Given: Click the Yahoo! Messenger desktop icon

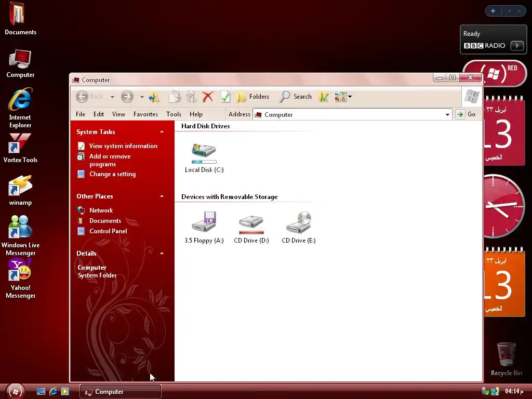Looking at the screenshot, I should pyautogui.click(x=20, y=278).
